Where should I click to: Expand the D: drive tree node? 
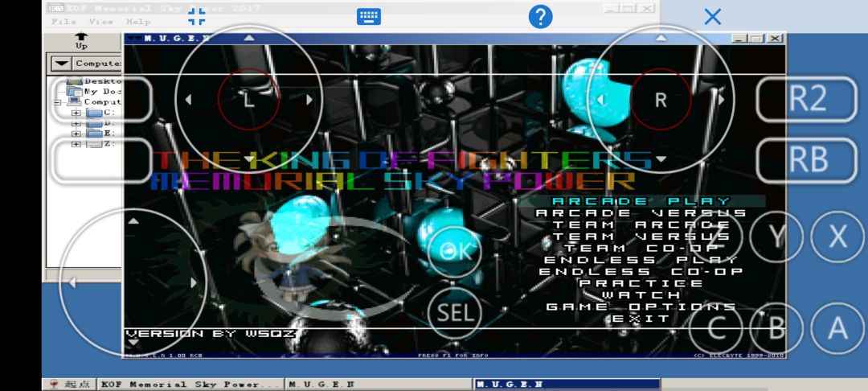[76, 123]
